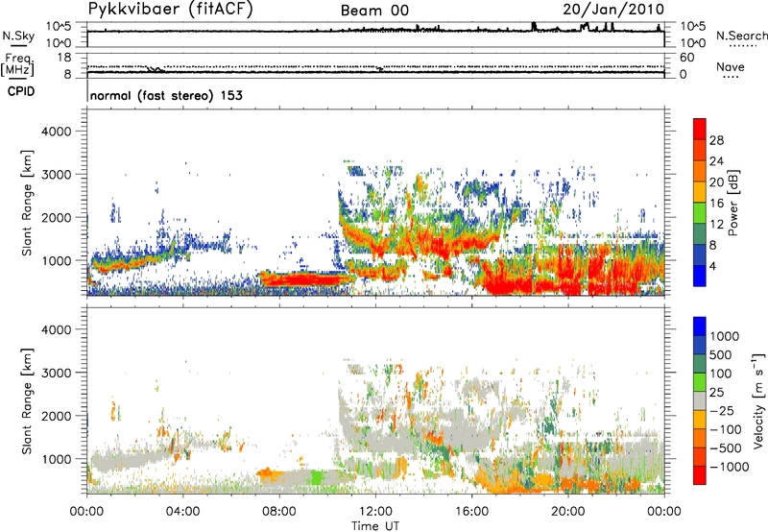Click the 20 tick label on power colorbar

pos(716,182)
